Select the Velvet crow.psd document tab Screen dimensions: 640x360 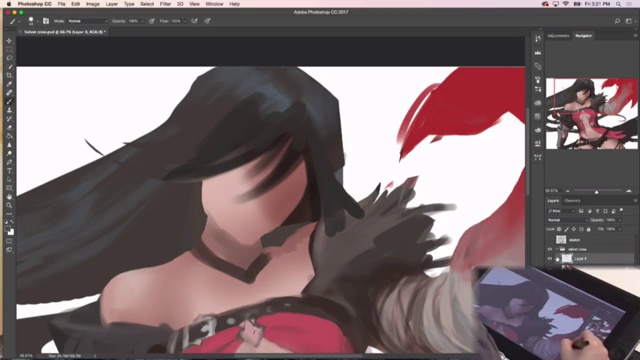point(63,31)
